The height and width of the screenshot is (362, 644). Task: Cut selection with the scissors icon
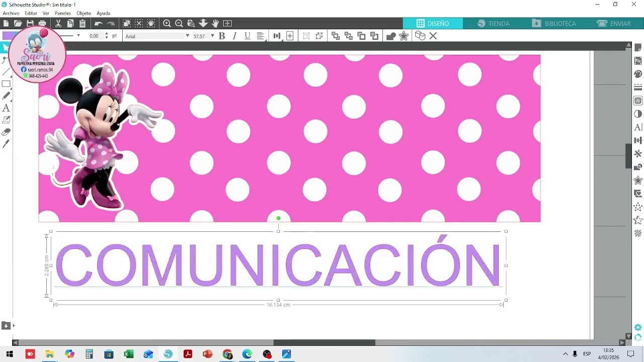[58, 23]
